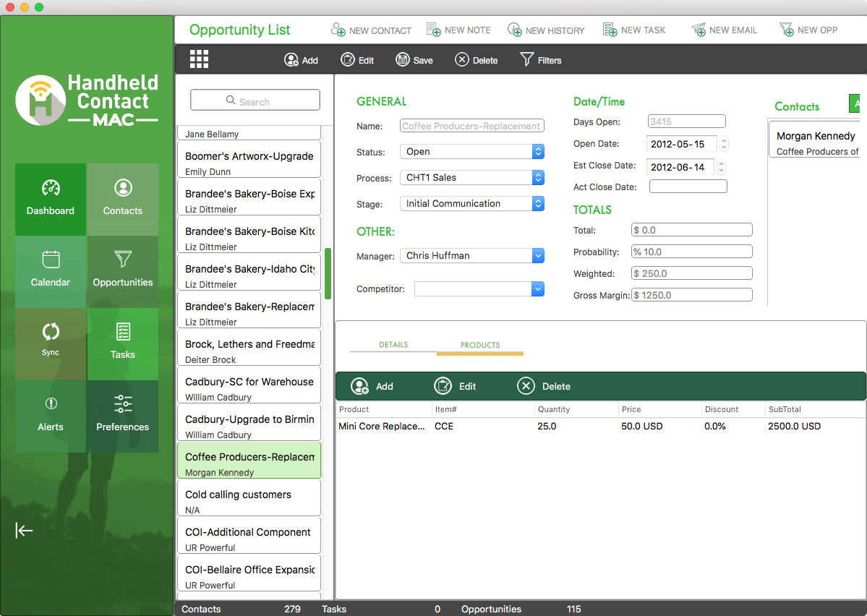Image resolution: width=867 pixels, height=616 pixels.
Task: Click Save in the opportunity toolbar
Action: tap(414, 60)
